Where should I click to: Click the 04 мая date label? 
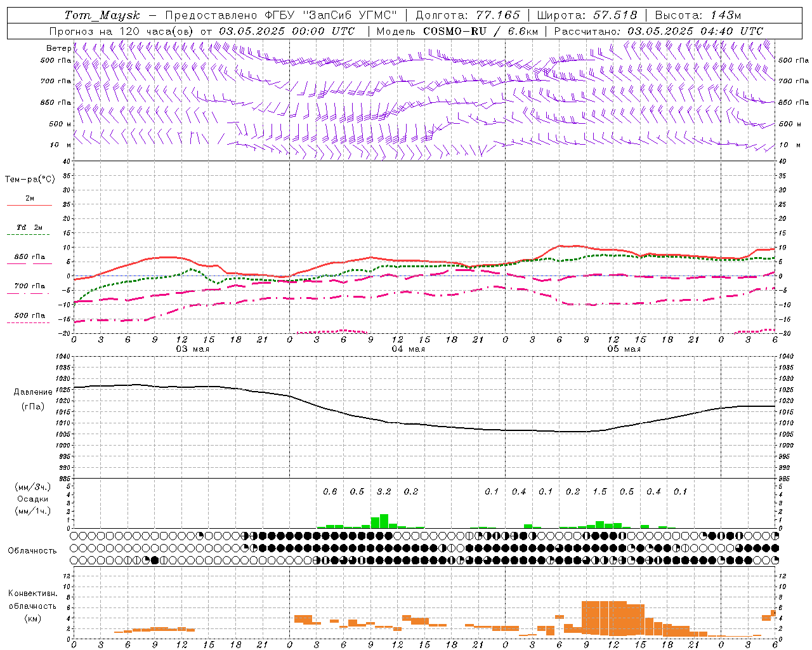click(x=408, y=349)
